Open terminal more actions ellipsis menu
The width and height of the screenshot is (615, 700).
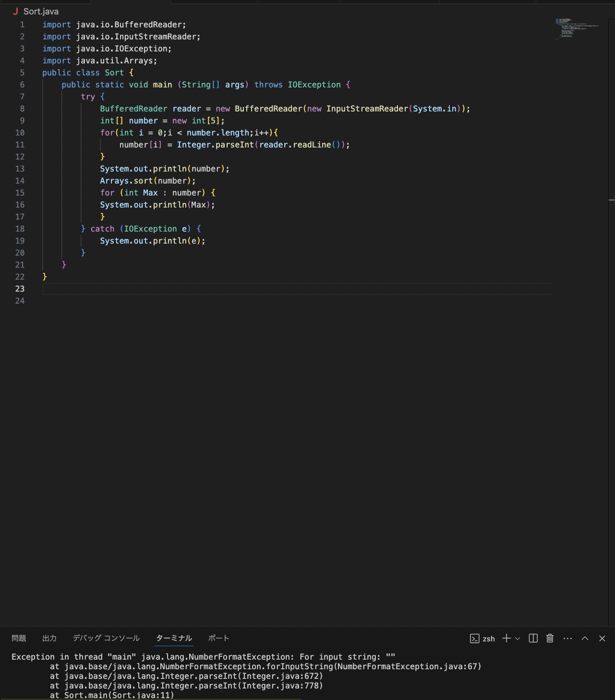coord(567,639)
